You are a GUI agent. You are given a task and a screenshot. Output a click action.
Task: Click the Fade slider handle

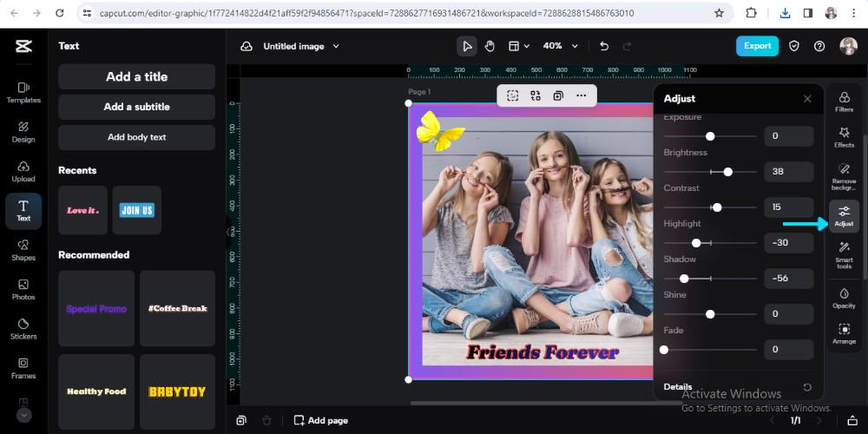[x=664, y=350]
